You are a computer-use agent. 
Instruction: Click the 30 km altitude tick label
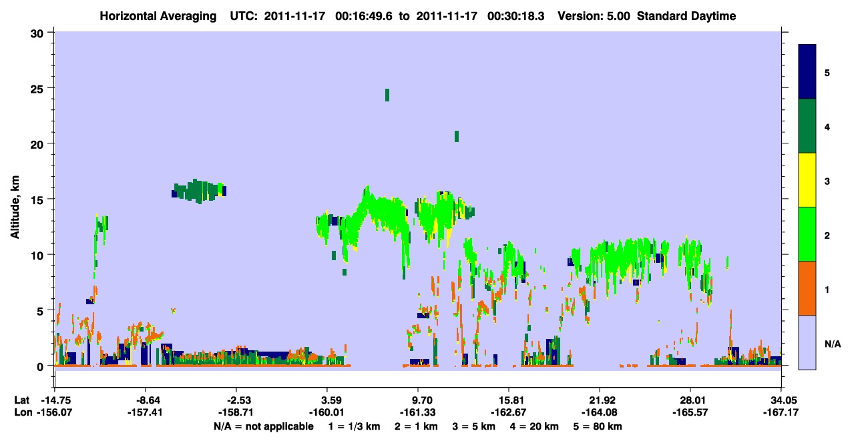(38, 33)
